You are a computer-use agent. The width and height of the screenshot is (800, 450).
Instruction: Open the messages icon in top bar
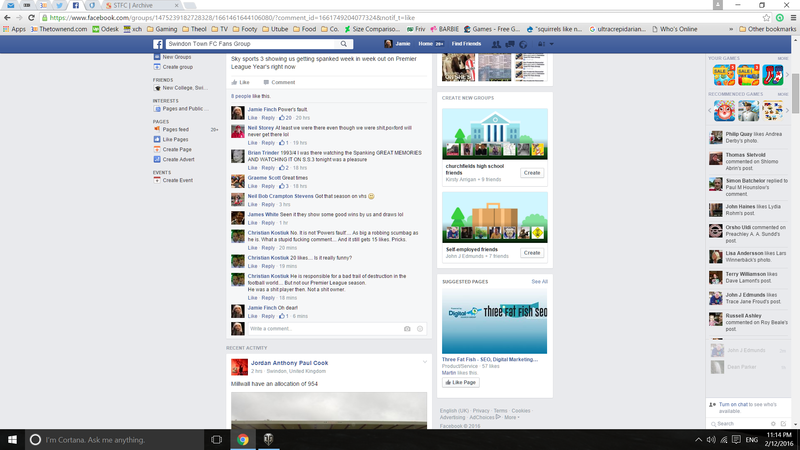click(x=510, y=44)
